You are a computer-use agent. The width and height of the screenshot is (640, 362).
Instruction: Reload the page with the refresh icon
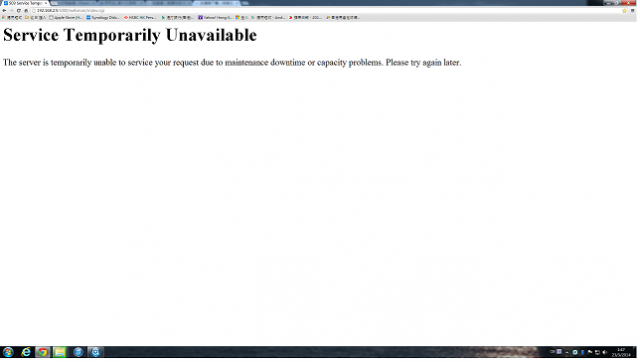(19, 11)
